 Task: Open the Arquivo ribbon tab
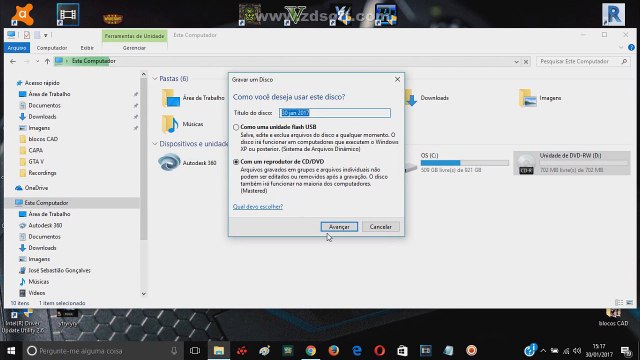17,48
